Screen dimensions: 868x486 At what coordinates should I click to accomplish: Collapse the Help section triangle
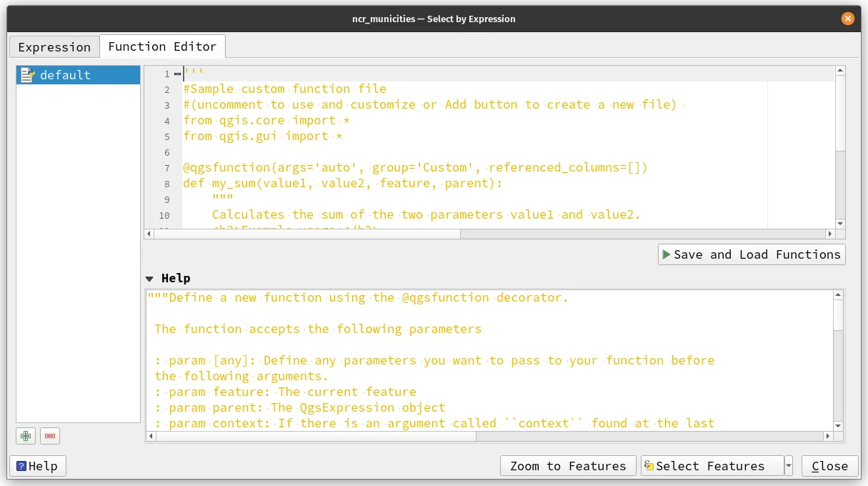(x=149, y=278)
